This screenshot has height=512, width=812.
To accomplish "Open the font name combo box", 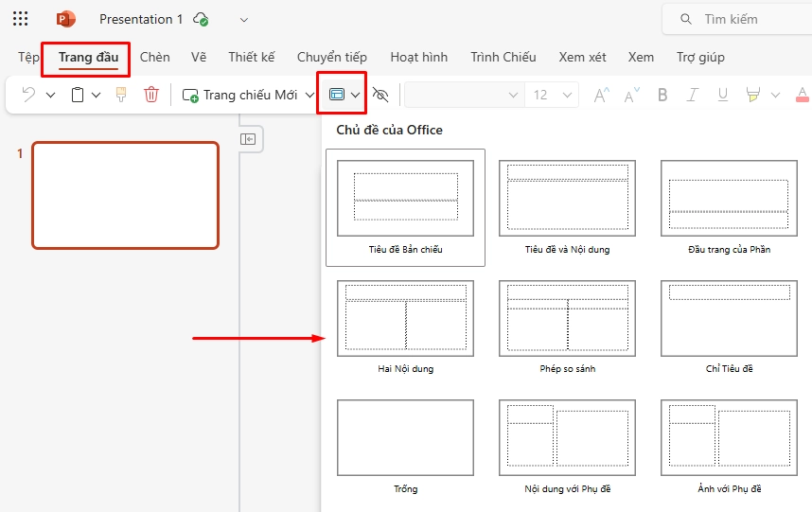I will (464, 95).
